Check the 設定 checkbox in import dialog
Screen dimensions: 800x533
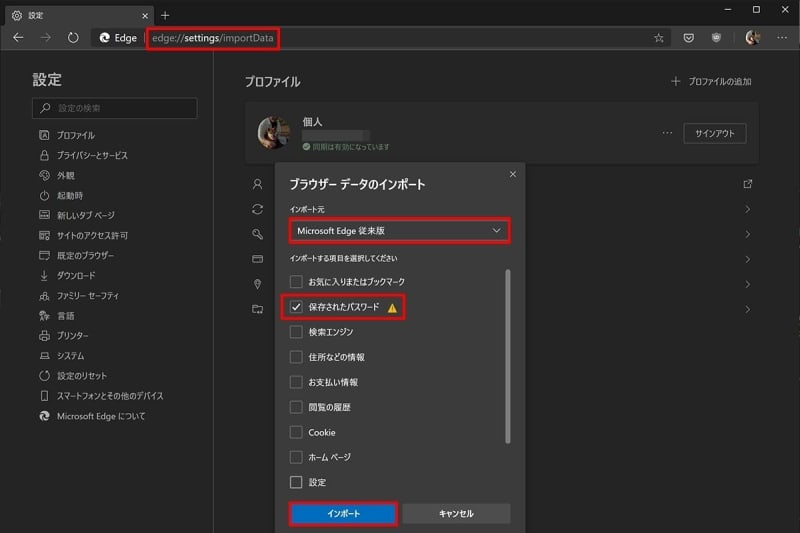pyautogui.click(x=296, y=482)
